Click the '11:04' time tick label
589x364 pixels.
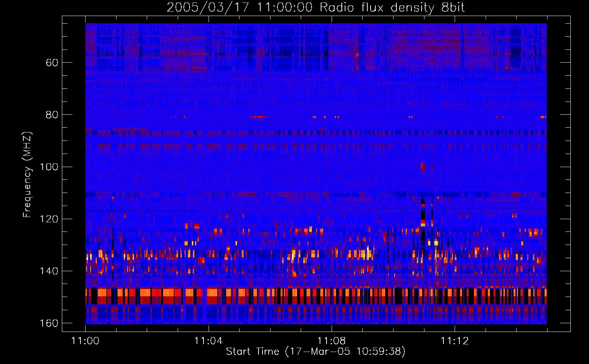pos(209,341)
